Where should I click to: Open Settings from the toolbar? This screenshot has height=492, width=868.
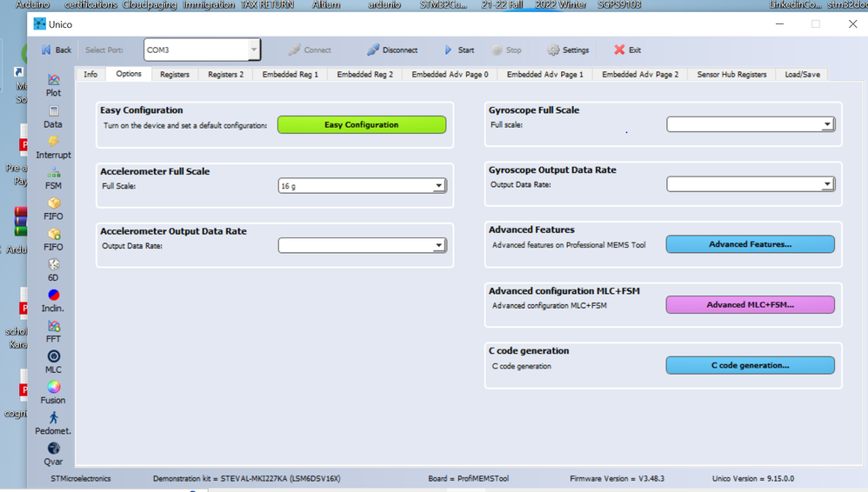568,50
